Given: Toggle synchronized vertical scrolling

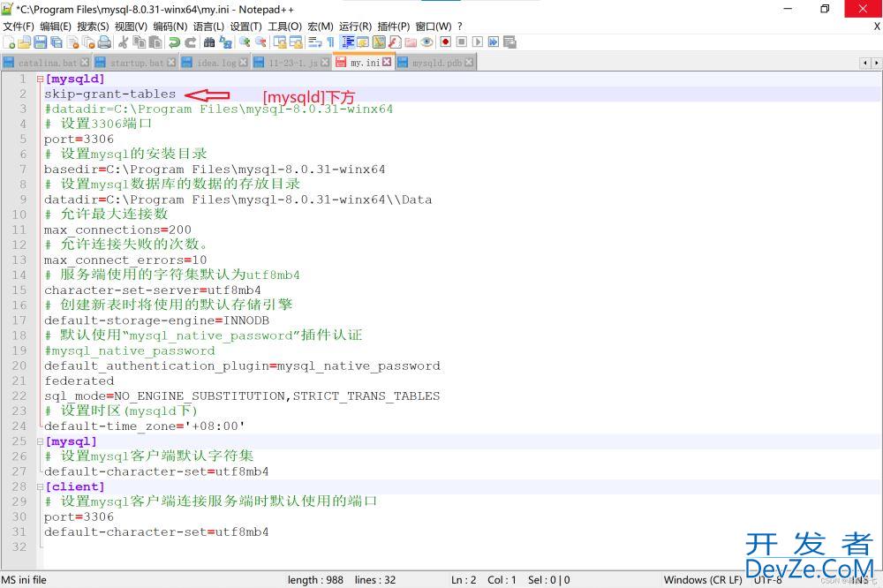Looking at the screenshot, I should tap(280, 42).
